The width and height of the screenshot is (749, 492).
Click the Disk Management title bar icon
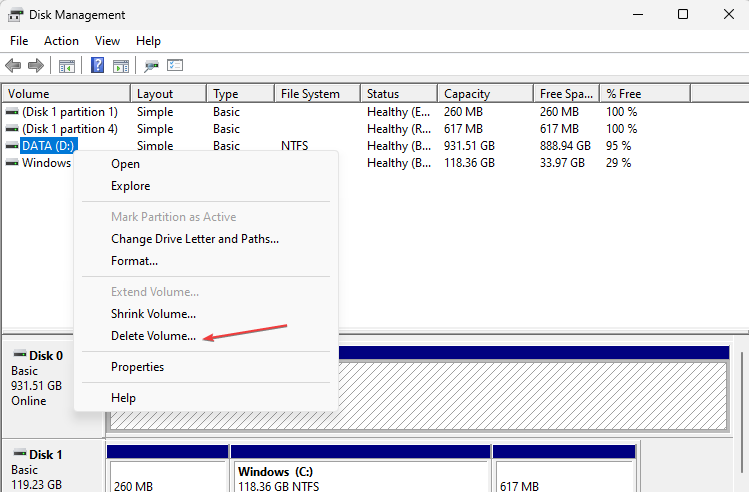(x=15, y=15)
